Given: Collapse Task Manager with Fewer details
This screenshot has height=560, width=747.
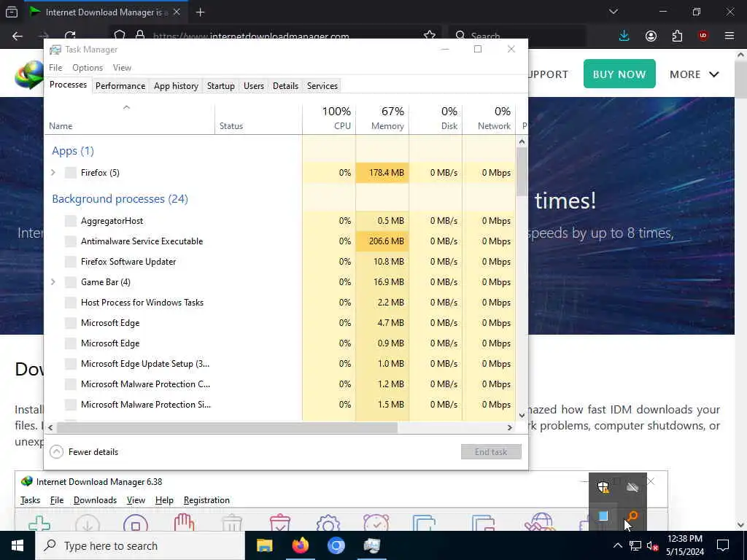Looking at the screenshot, I should [84, 452].
